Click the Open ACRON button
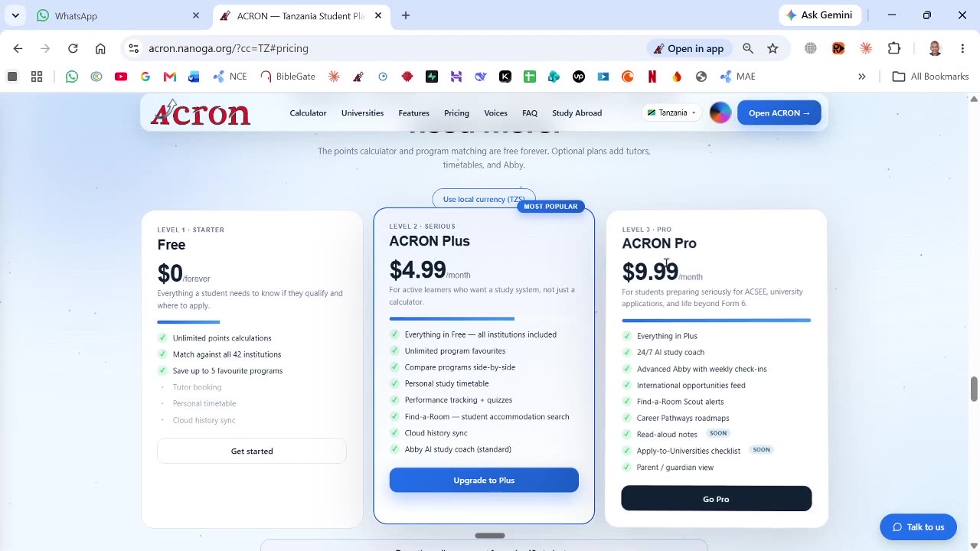980x551 pixels. 779,112
